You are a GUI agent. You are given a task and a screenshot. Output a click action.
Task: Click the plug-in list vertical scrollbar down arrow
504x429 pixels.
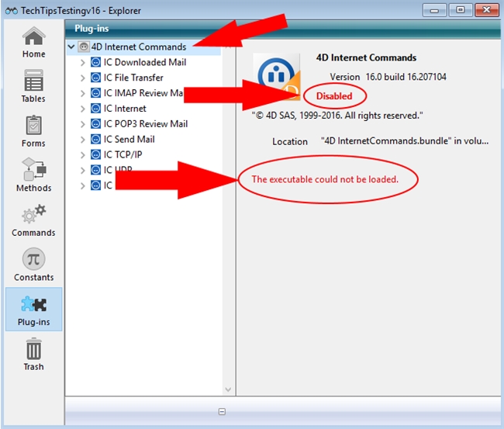click(228, 389)
